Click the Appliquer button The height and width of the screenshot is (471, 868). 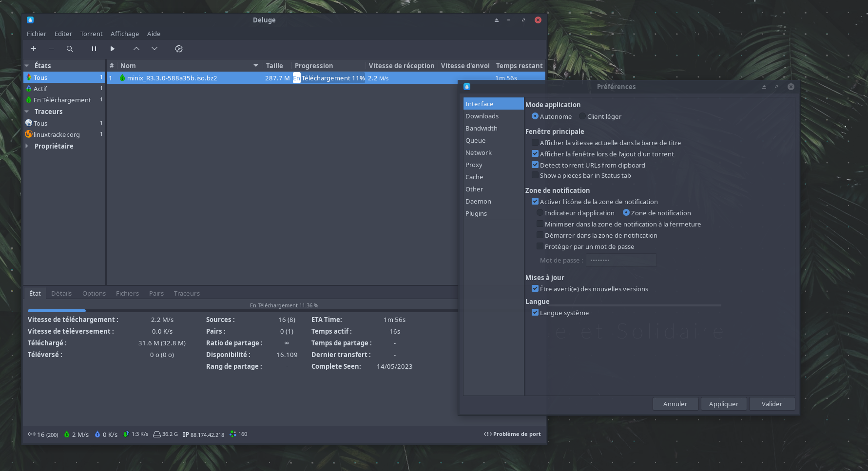coord(723,404)
